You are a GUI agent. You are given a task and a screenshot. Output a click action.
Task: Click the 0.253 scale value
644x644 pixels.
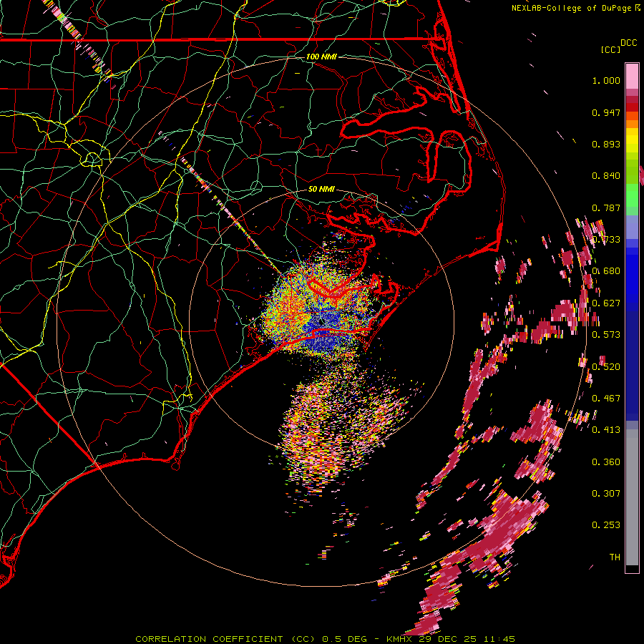tap(606, 525)
